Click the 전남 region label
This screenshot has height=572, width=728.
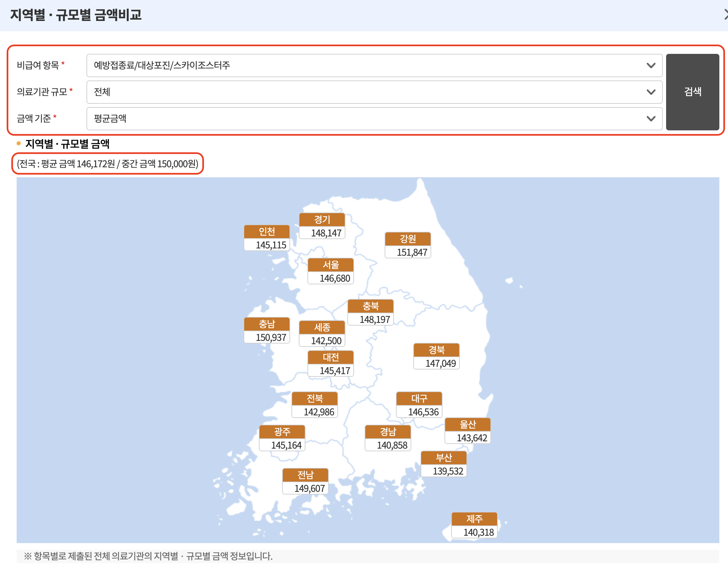click(x=305, y=475)
